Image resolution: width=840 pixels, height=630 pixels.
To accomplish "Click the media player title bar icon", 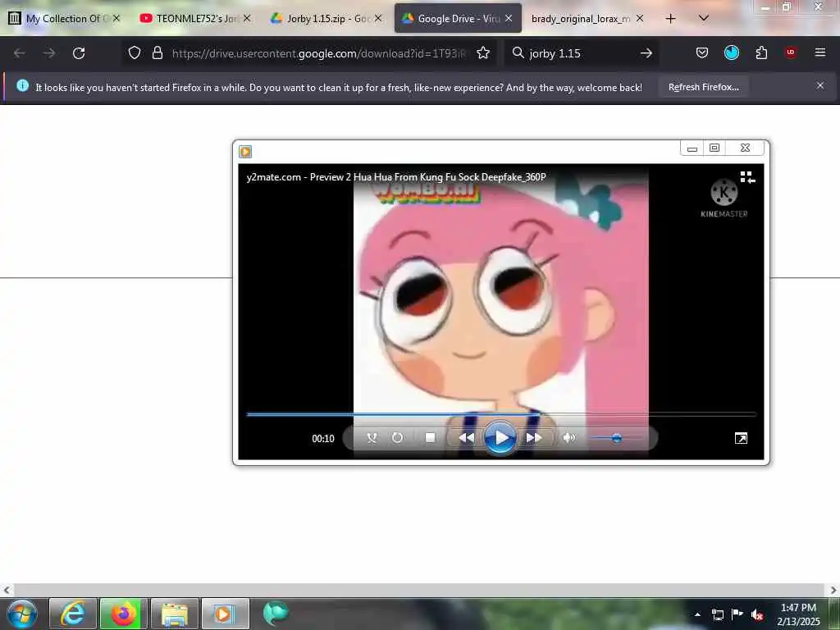I will (245, 152).
